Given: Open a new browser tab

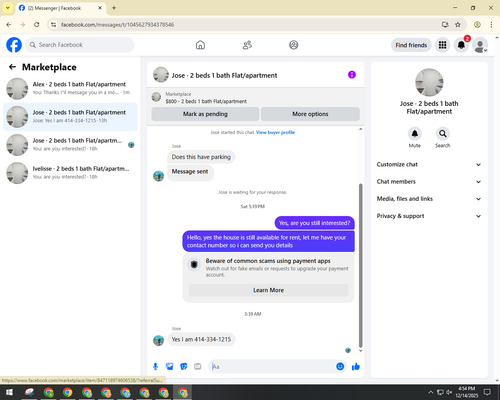Looking at the screenshot, I should point(114,8).
